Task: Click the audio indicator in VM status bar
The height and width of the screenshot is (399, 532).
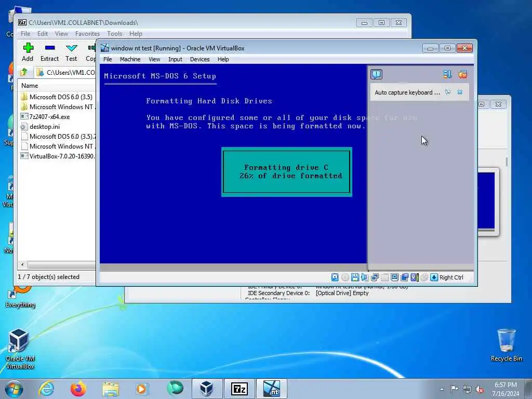Action: (365, 277)
